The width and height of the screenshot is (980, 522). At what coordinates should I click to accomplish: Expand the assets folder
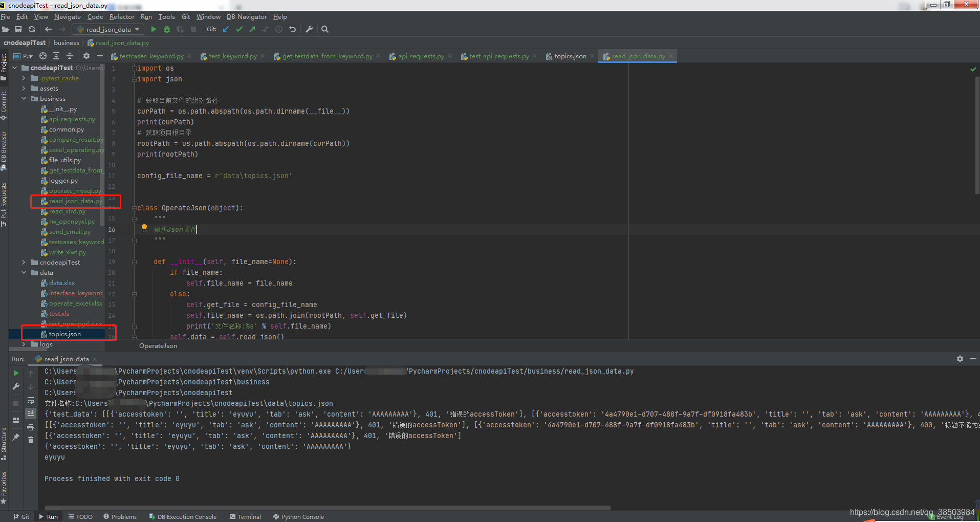pos(24,89)
